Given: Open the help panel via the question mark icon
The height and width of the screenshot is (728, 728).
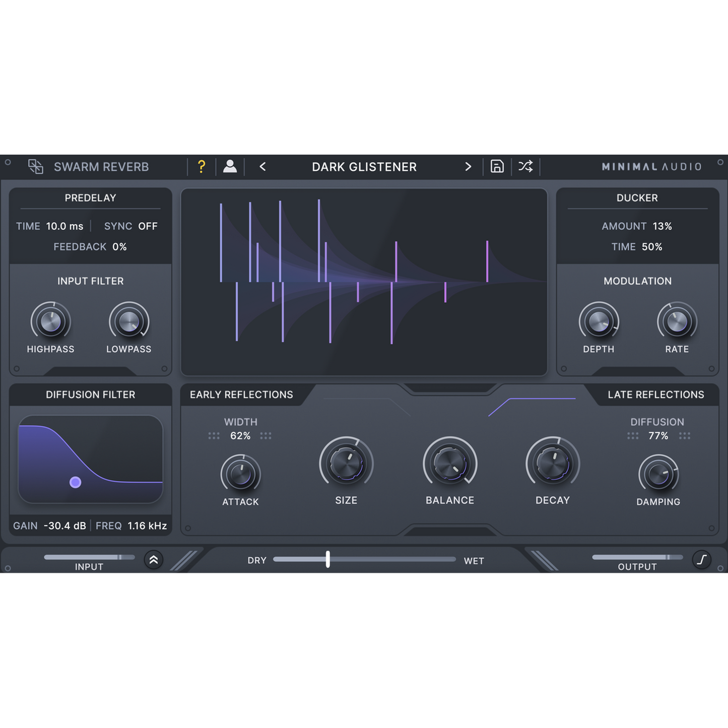Looking at the screenshot, I should 201,166.
